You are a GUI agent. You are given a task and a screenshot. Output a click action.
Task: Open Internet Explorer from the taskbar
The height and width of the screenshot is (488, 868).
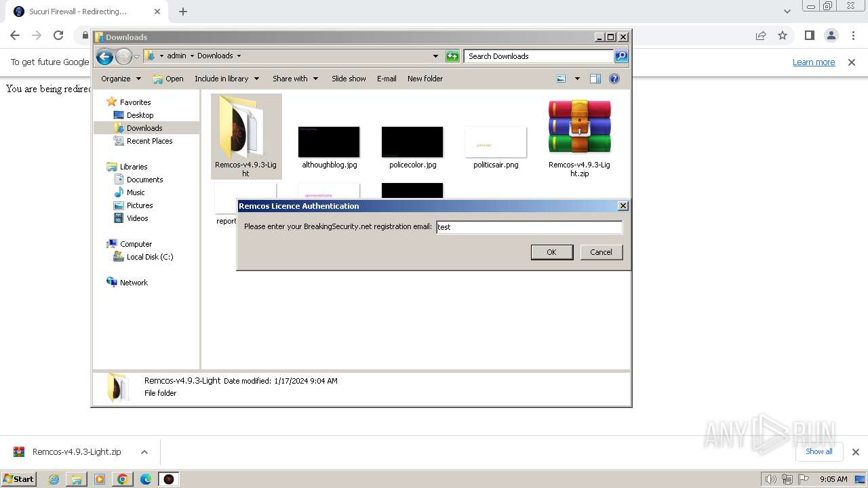54,479
